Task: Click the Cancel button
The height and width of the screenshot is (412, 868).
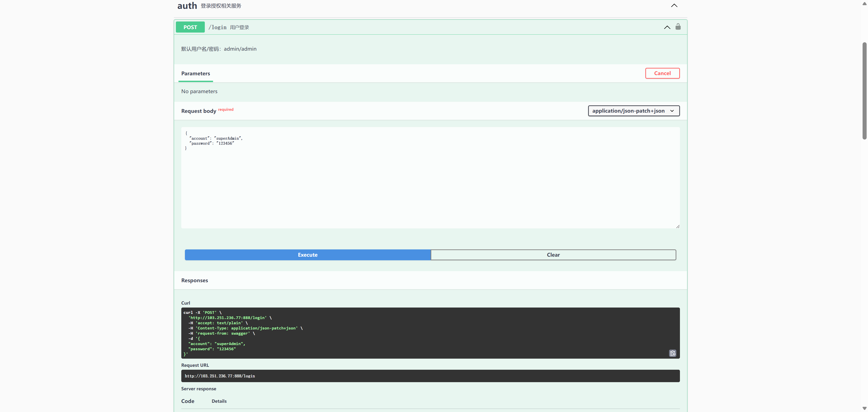Action: [662, 73]
